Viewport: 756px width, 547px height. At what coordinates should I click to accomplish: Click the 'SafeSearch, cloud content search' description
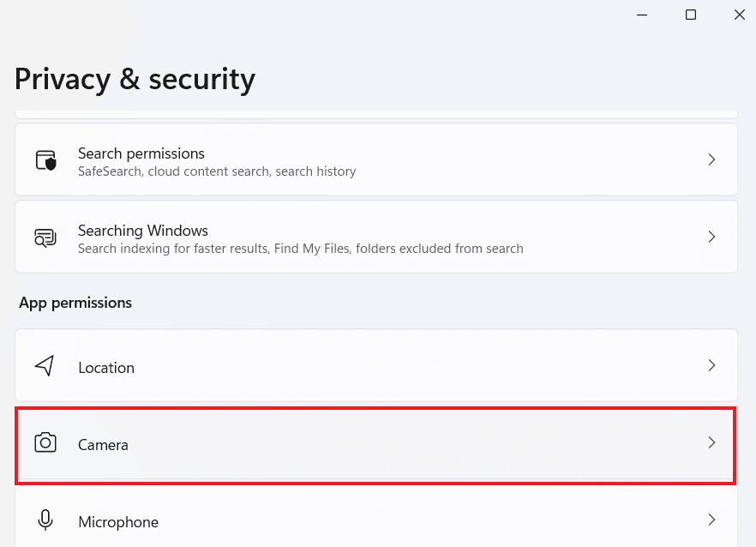pyautogui.click(x=217, y=171)
